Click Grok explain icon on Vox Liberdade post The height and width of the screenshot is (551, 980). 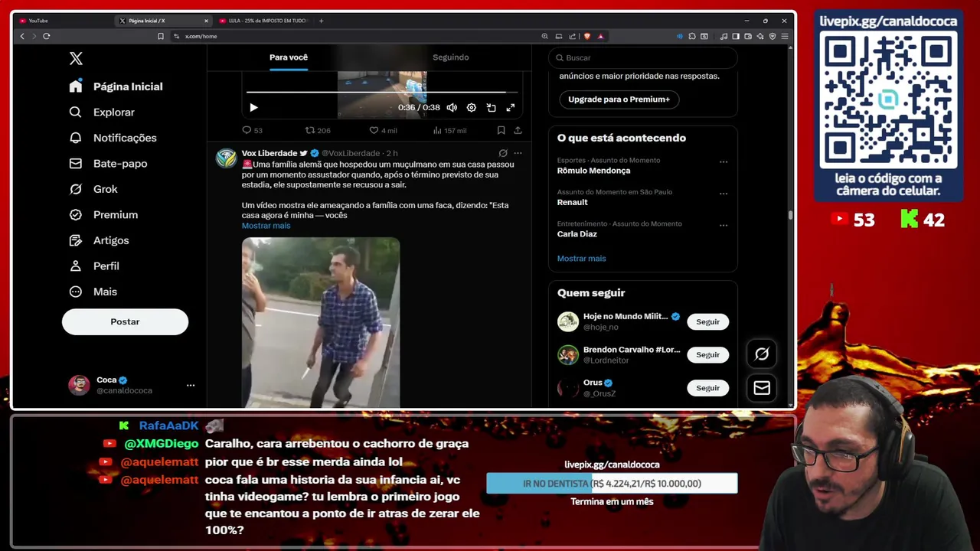pos(503,153)
